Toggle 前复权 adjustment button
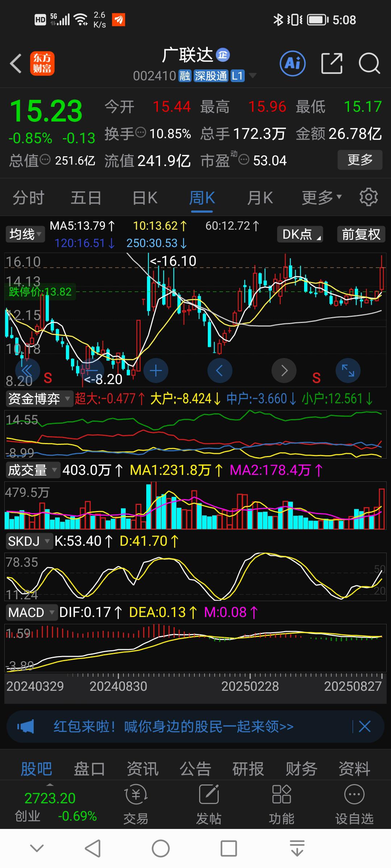This screenshot has height=868, width=391. coord(361,234)
